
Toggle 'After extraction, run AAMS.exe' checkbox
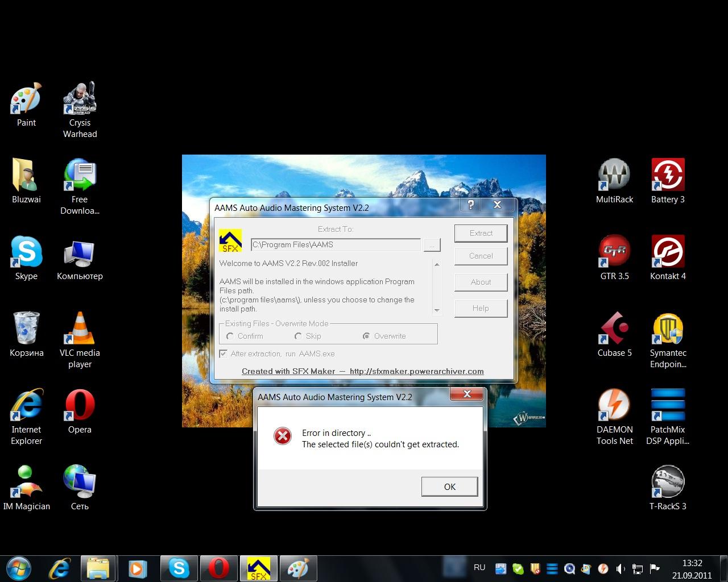click(x=224, y=354)
